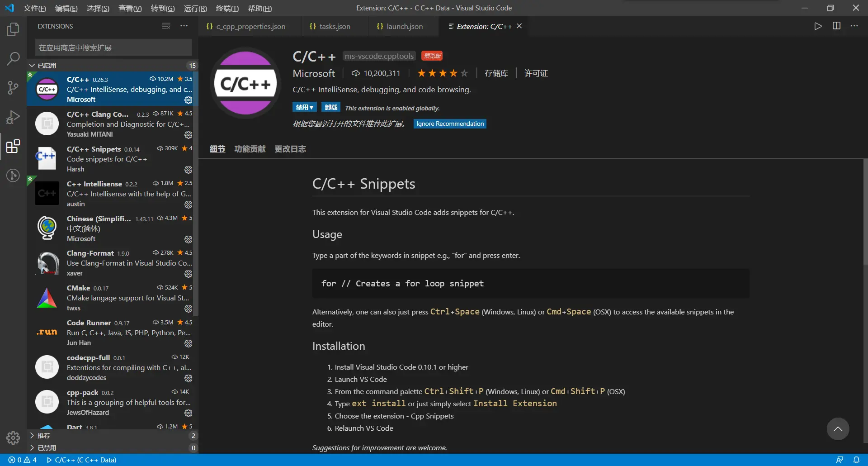Open manage gear for Code Runner

[189, 343]
